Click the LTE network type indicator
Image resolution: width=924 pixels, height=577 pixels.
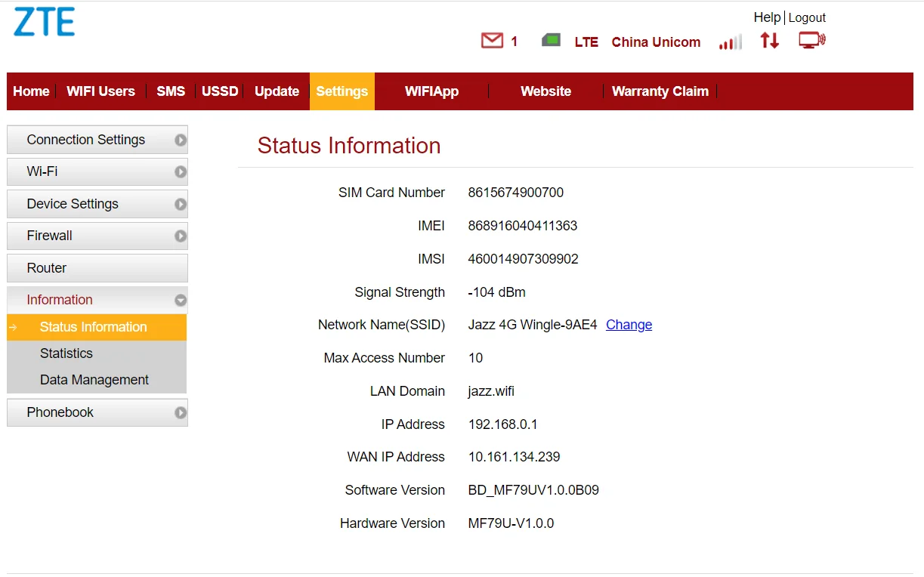586,42
